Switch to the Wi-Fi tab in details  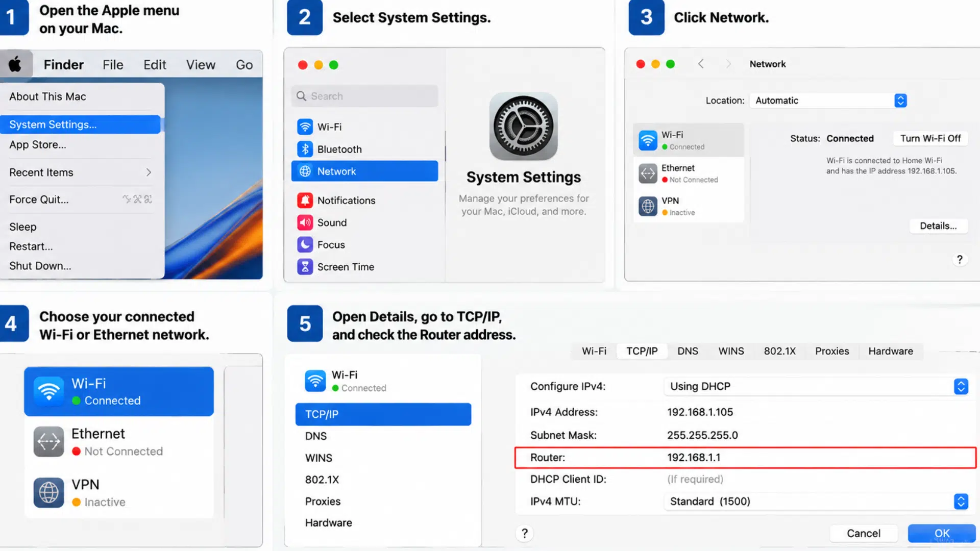(594, 351)
